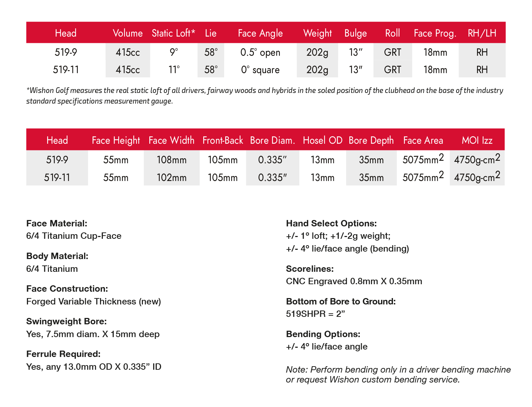
Task: Click the '415cc' volume for 519-9
Action: pyautogui.click(x=128, y=52)
